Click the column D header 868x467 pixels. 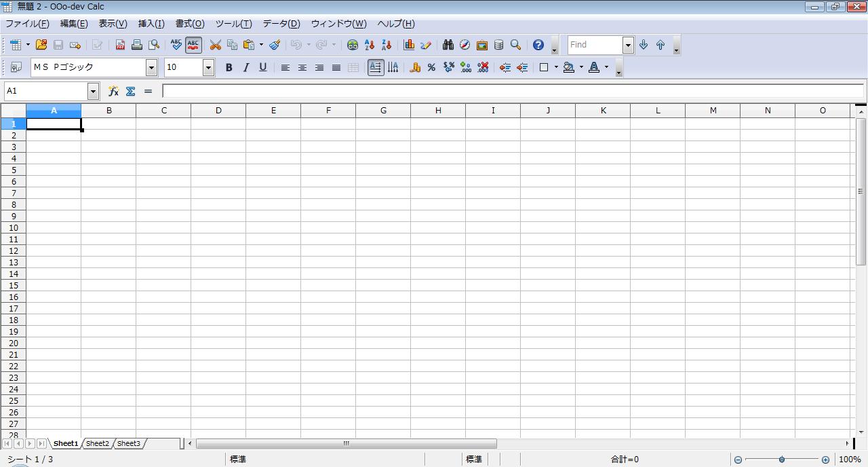(x=218, y=111)
